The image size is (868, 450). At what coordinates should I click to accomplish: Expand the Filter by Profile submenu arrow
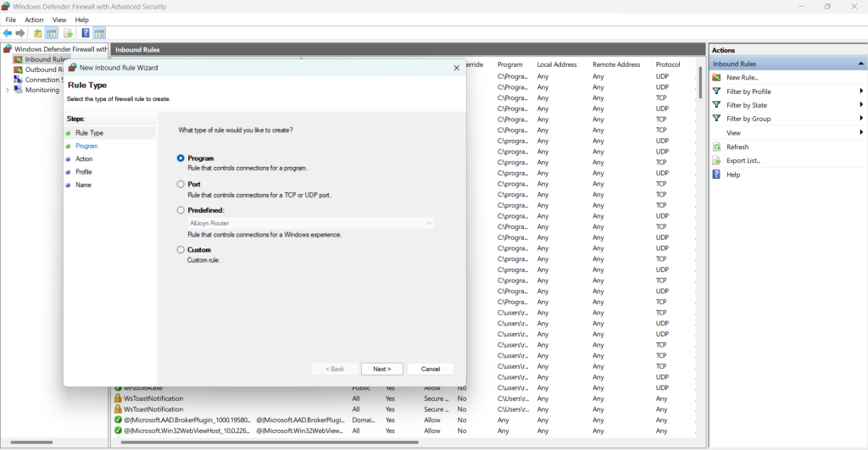(861, 92)
